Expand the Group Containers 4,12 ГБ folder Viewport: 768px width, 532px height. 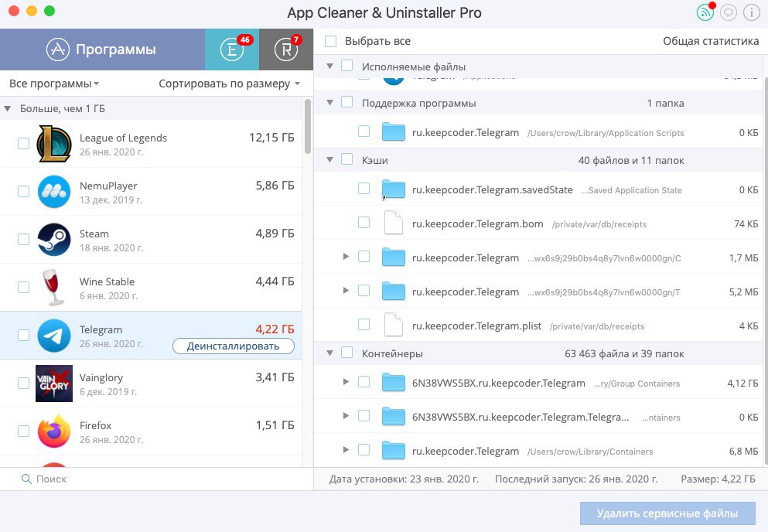tap(346, 382)
